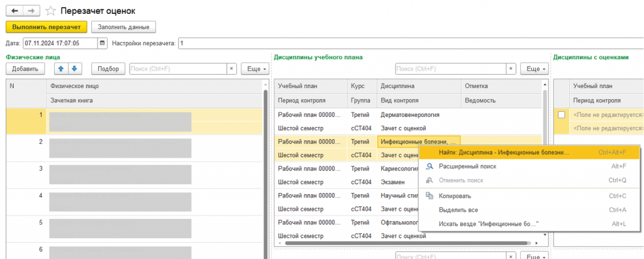Click the forward navigation arrow
The image size is (644, 259).
33,11
